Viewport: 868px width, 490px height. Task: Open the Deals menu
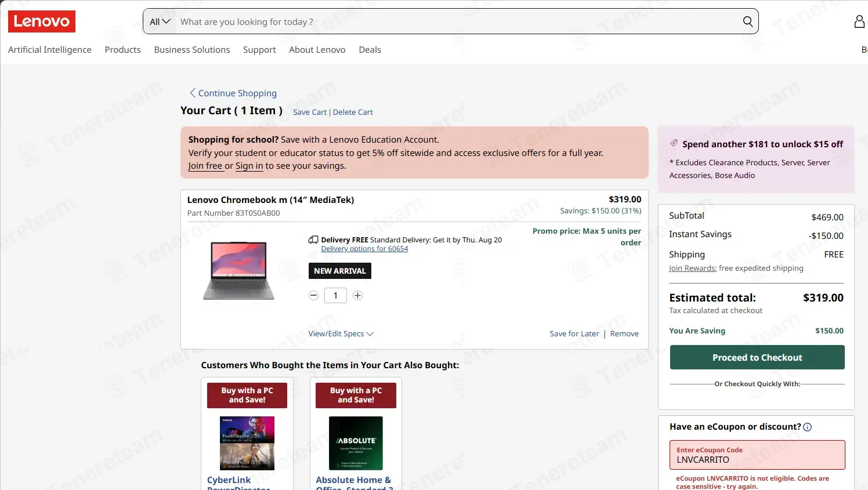[370, 50]
